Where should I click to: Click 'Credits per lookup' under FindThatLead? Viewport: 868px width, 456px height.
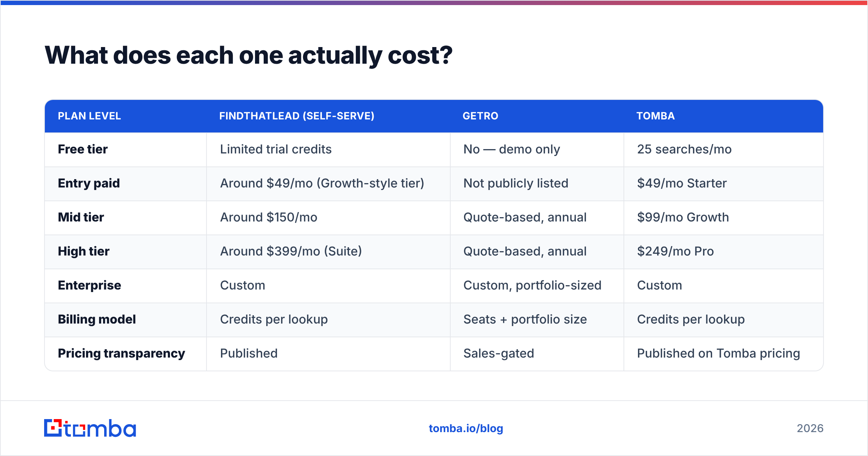click(x=274, y=319)
